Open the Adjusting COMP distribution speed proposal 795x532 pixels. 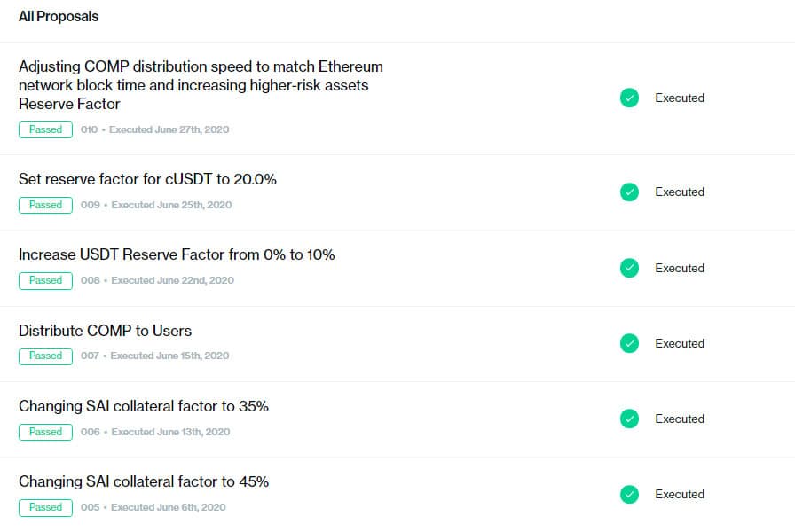coord(201,85)
